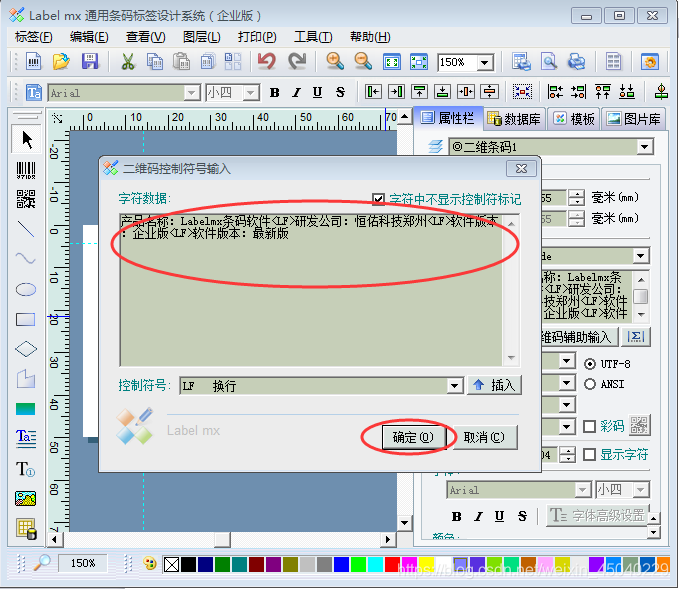
Task: Click the Redo arrow icon
Action: [297, 61]
